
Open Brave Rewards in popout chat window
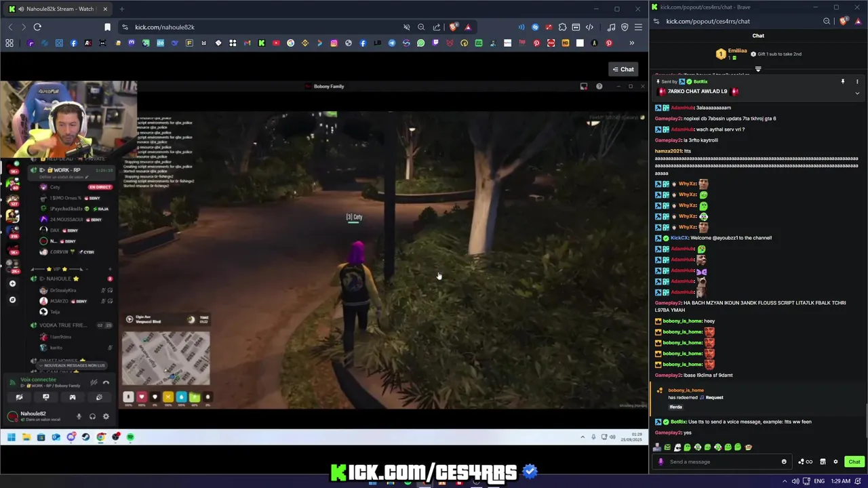coord(858,21)
